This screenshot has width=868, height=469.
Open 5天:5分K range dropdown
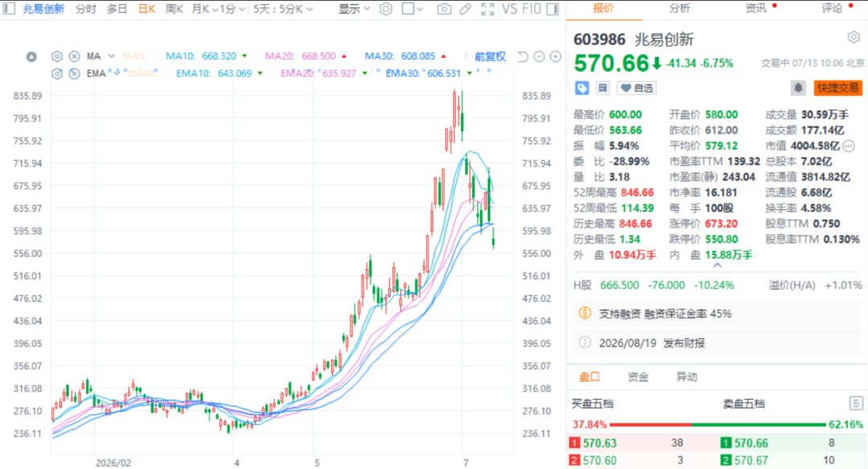tap(284, 9)
